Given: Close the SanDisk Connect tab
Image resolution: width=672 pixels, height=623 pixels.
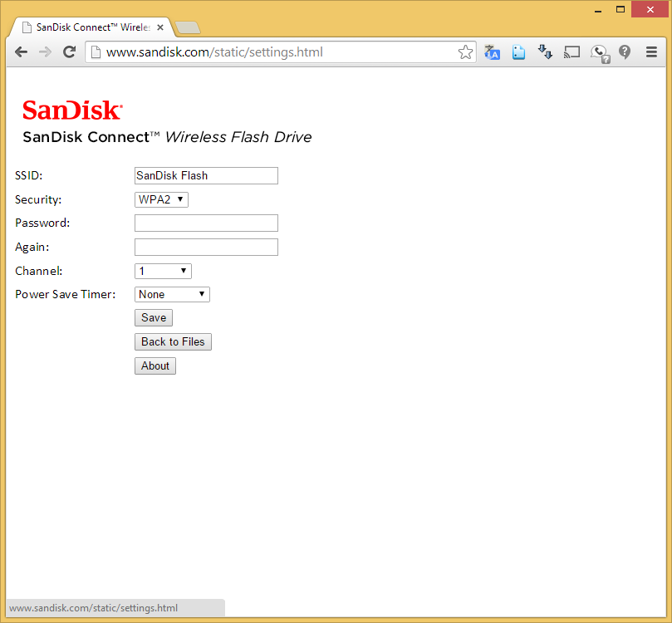Looking at the screenshot, I should 160,27.
